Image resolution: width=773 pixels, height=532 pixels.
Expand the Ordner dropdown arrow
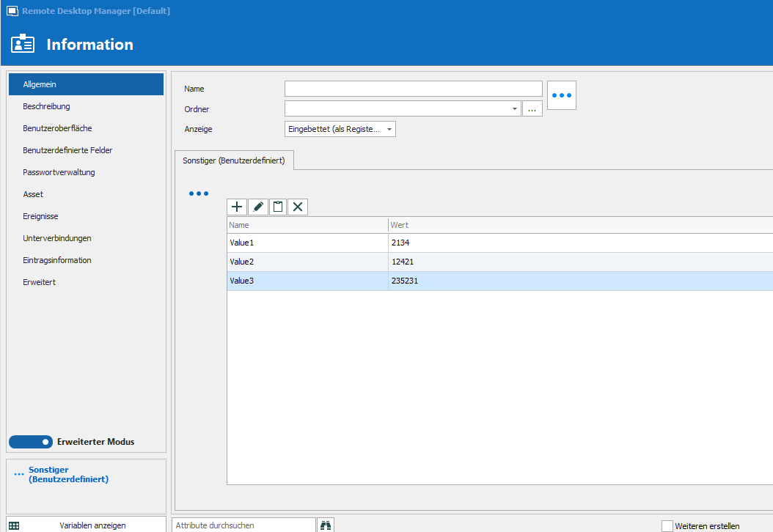[514, 109]
